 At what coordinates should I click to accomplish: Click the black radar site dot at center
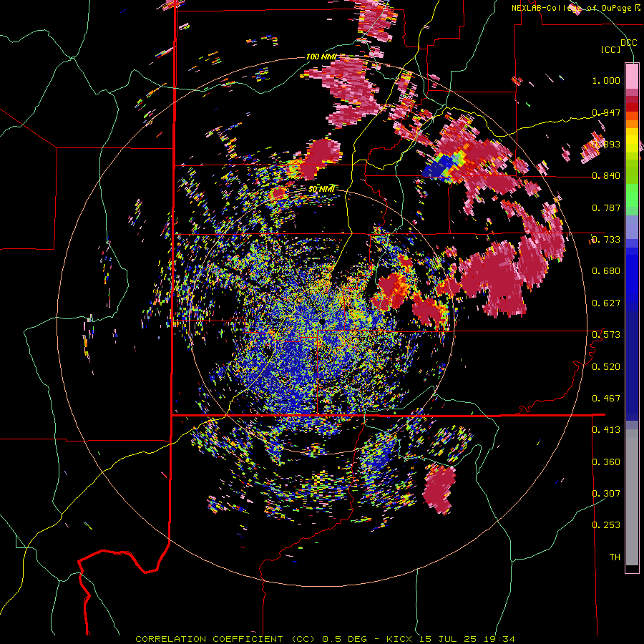321,321
